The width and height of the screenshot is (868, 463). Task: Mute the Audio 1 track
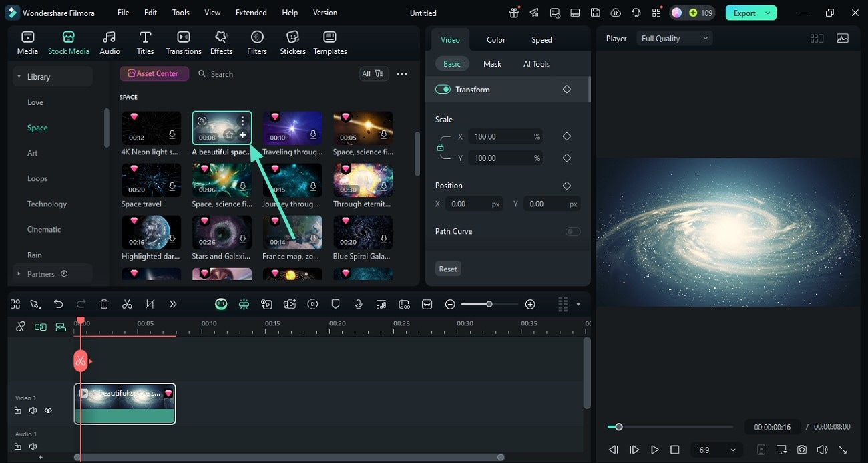(x=33, y=446)
